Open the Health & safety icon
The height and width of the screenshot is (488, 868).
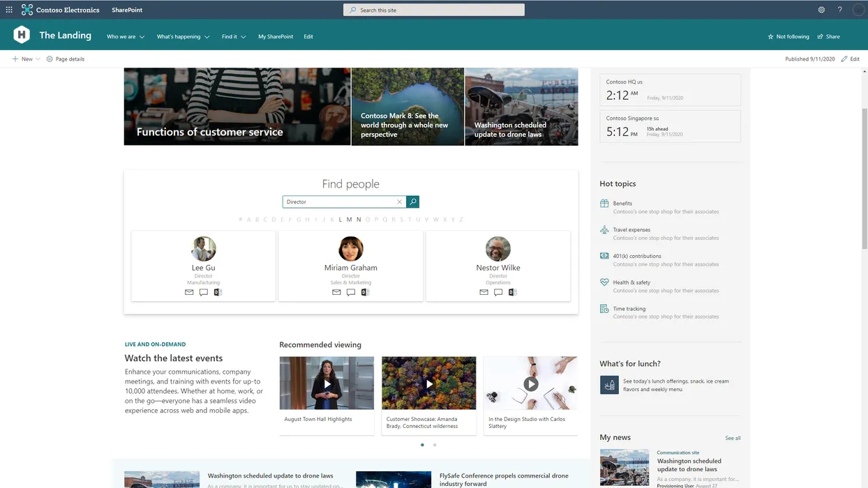604,283
